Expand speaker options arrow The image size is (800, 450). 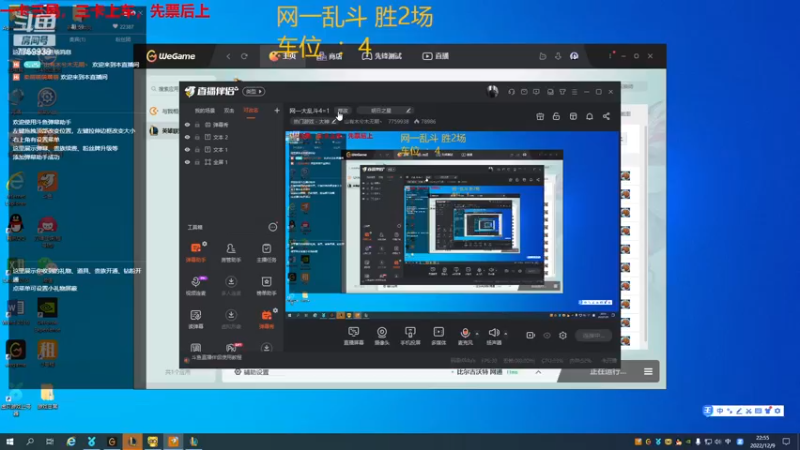click(506, 334)
